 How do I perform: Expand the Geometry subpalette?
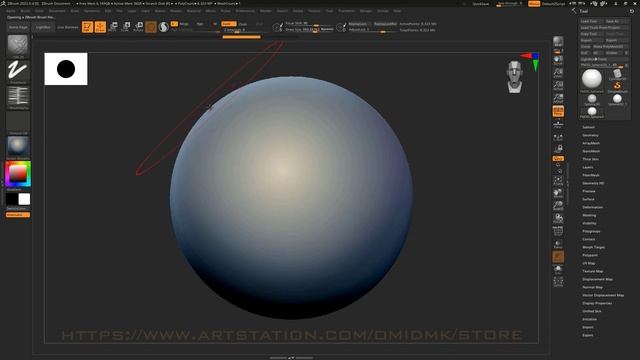(590, 135)
